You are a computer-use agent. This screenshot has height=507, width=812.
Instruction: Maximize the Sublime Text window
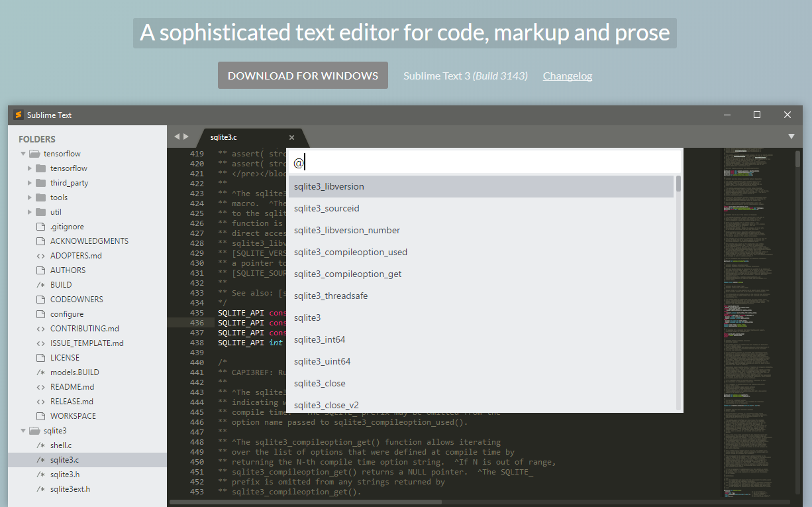coord(757,115)
